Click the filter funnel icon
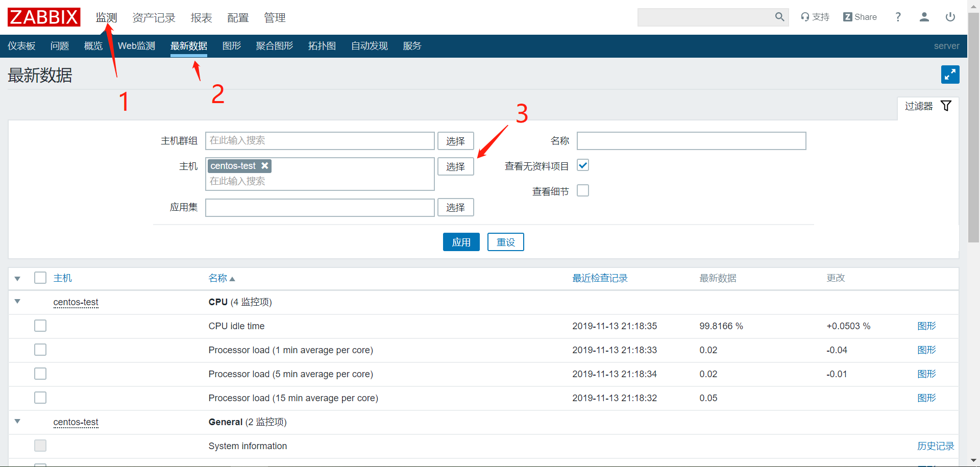Image resolution: width=980 pixels, height=467 pixels. [946, 106]
